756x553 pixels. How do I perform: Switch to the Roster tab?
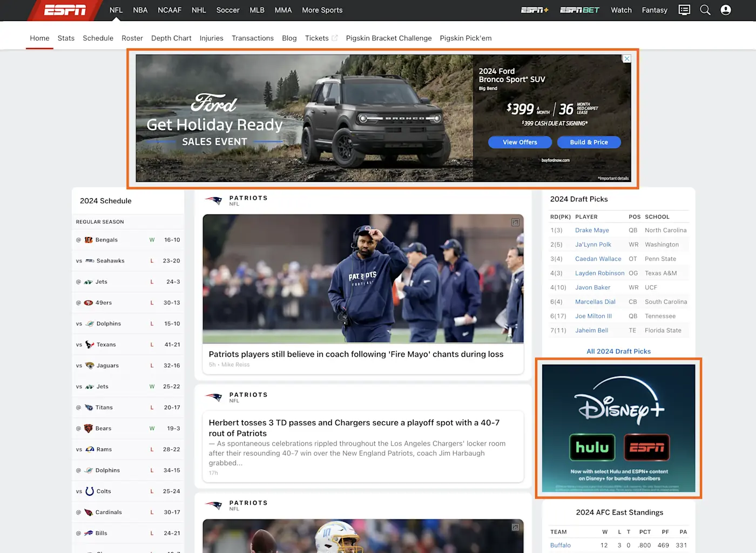click(132, 38)
